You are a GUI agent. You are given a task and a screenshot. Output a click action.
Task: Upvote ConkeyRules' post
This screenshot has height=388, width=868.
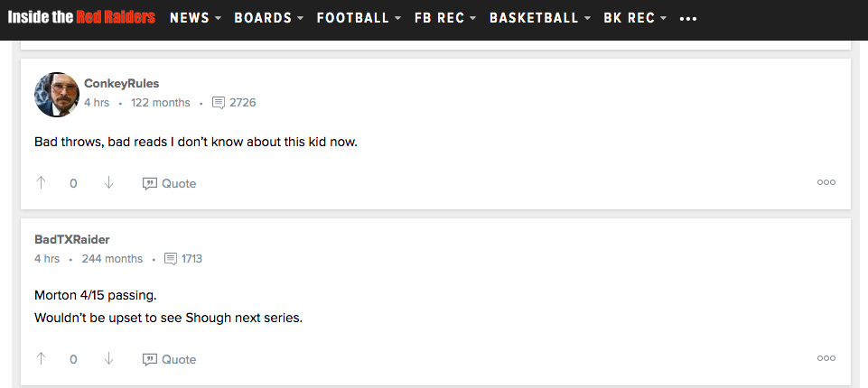tap(42, 183)
